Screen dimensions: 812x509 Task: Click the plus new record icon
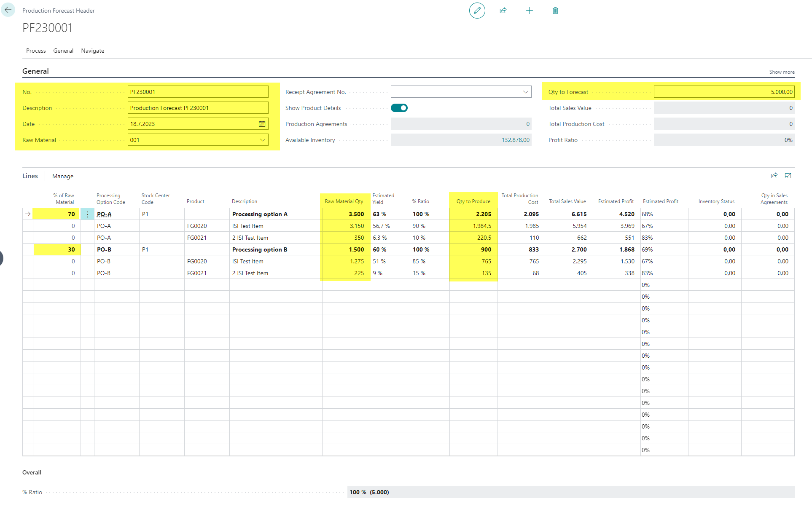click(530, 11)
